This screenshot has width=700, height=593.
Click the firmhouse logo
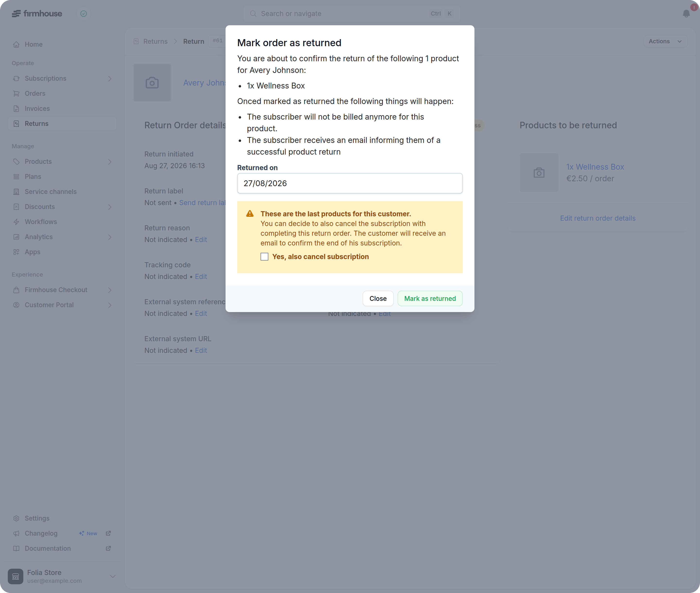click(37, 13)
